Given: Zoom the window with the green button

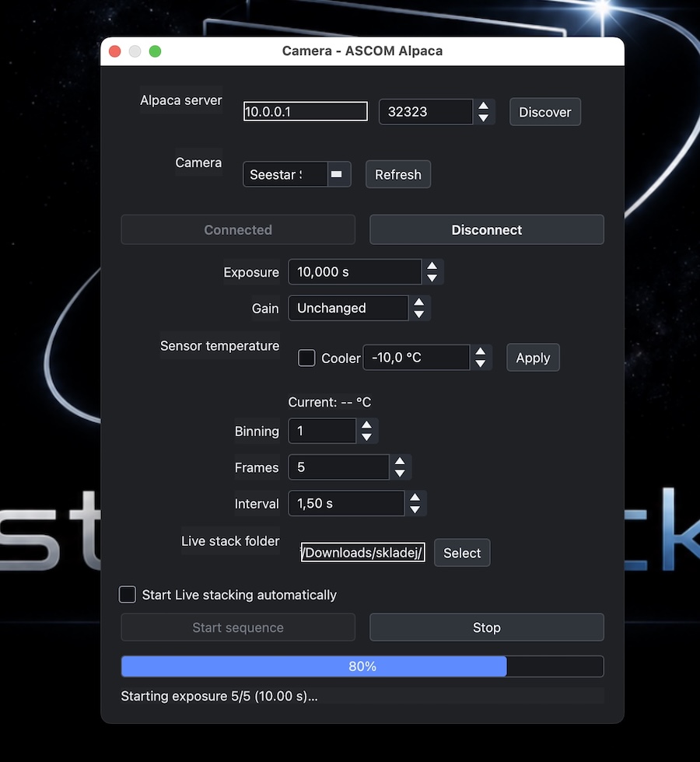Looking at the screenshot, I should click(x=155, y=51).
